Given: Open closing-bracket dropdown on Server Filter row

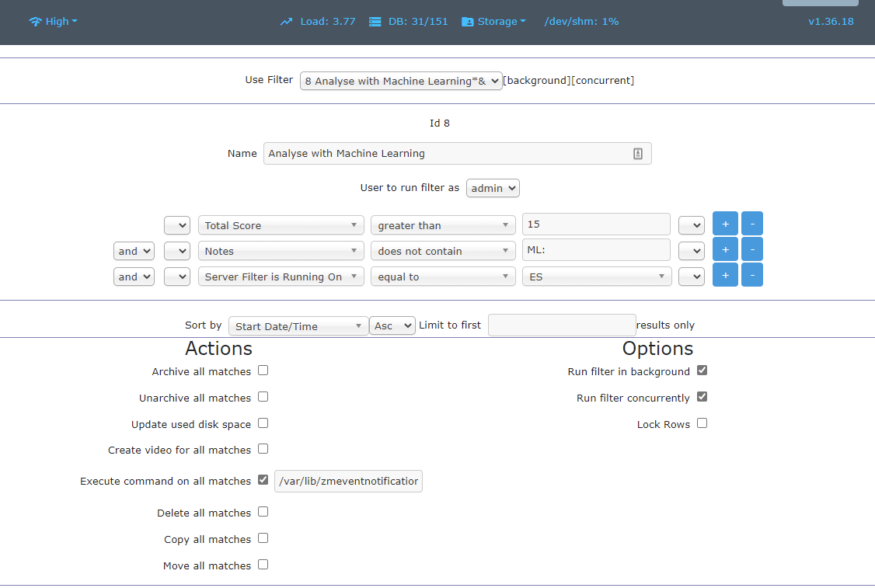Looking at the screenshot, I should [x=692, y=277].
